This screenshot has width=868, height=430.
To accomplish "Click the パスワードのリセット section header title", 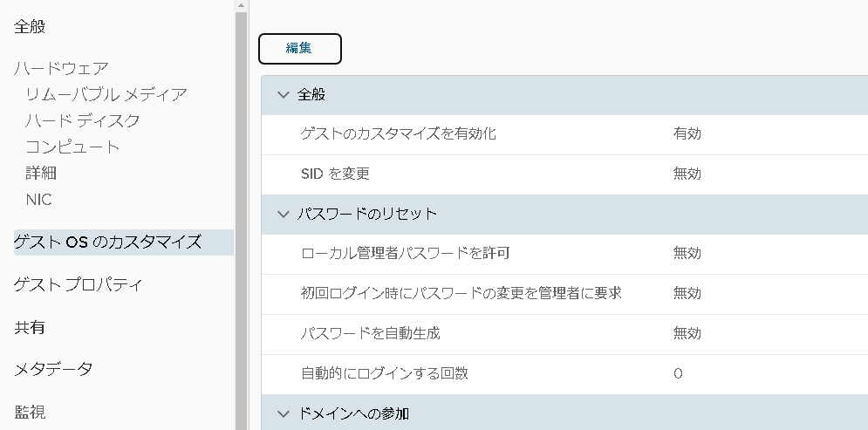I will coord(367,214).
